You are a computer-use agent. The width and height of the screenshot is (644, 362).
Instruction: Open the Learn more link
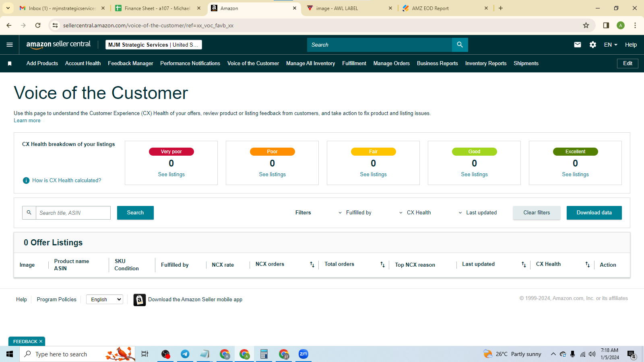click(x=27, y=121)
